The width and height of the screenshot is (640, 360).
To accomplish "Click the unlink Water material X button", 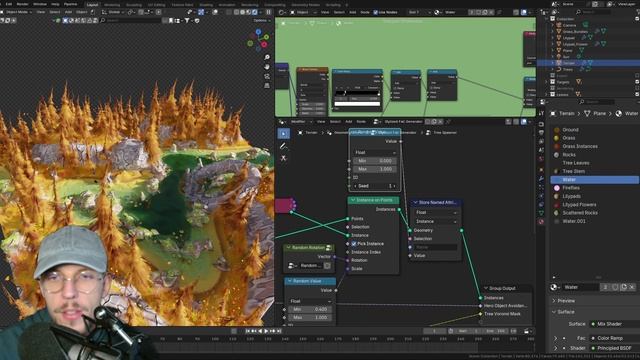I will [632, 287].
